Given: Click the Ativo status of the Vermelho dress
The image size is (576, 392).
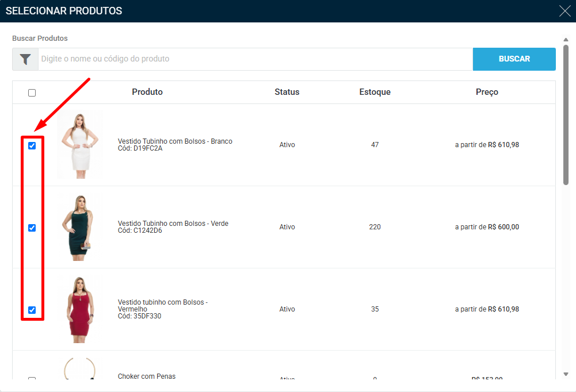Looking at the screenshot, I should tap(287, 309).
